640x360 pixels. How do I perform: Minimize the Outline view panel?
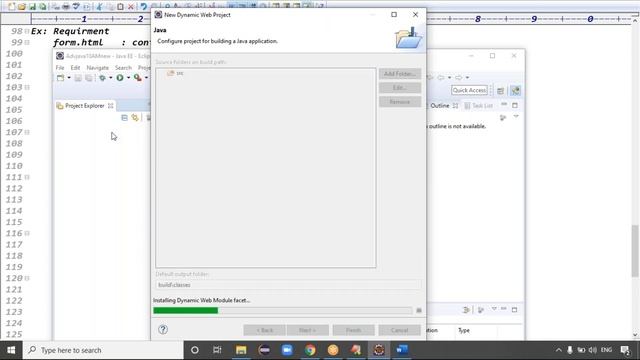[x=504, y=105]
